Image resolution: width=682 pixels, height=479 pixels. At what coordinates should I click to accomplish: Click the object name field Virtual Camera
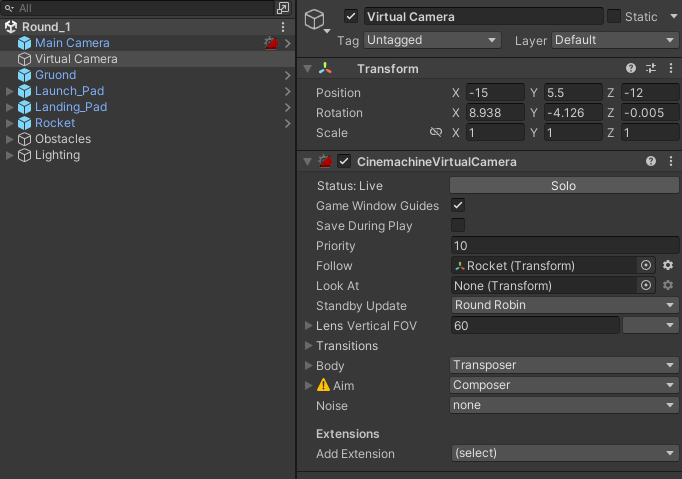click(484, 17)
